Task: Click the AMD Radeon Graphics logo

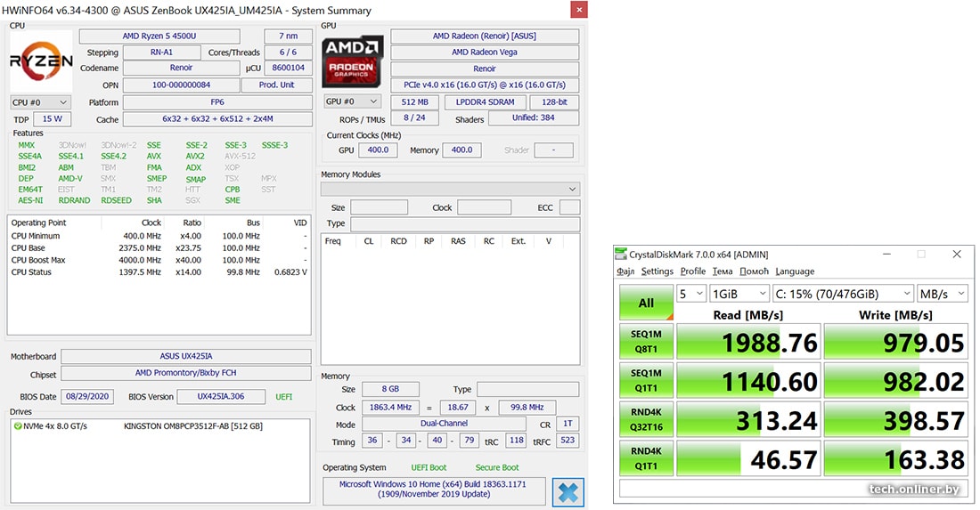Action: pyautogui.click(x=352, y=61)
